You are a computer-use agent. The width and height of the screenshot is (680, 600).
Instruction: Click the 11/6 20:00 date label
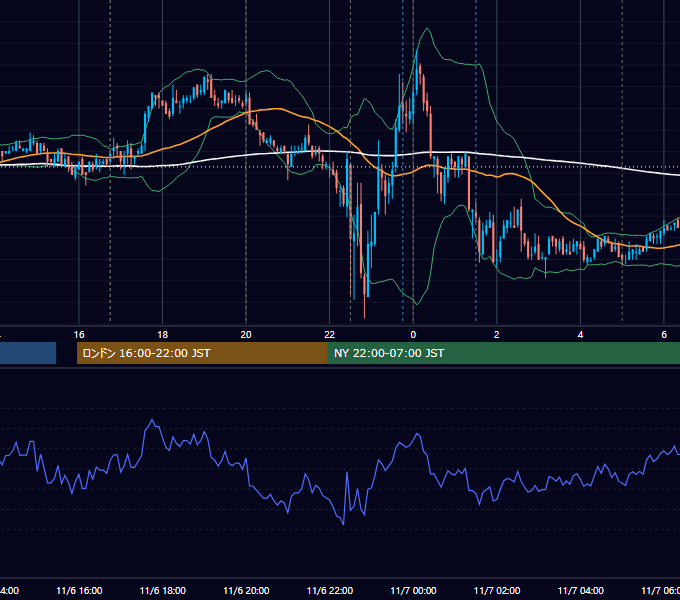(246, 590)
